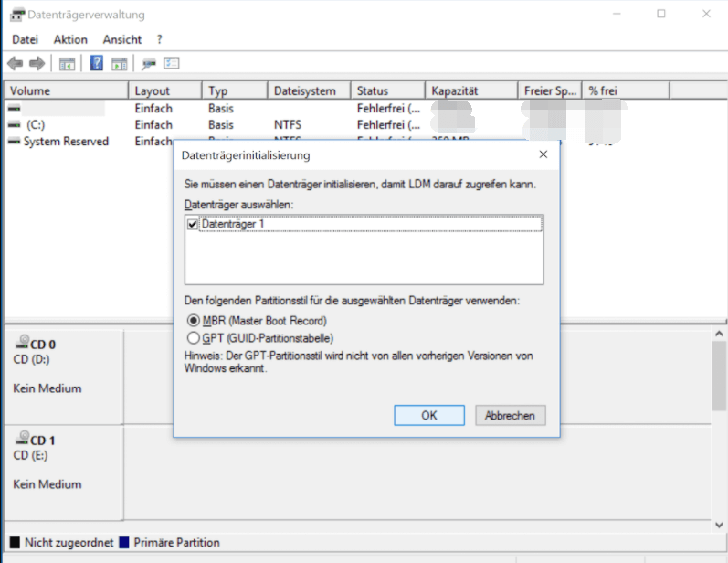Select GPT (GUID-Partitionstabelle) option
Screen dimensions: 728x563
coord(193,337)
